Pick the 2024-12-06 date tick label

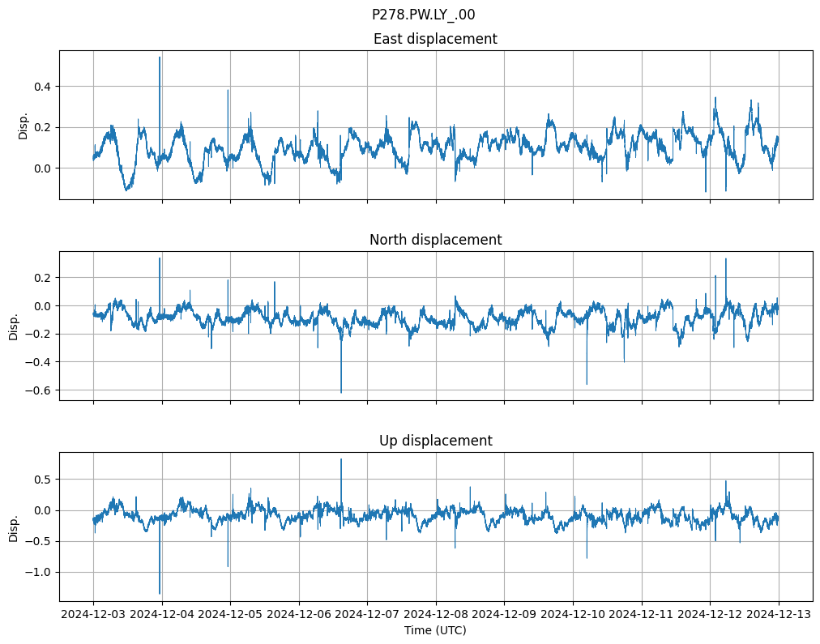click(299, 615)
